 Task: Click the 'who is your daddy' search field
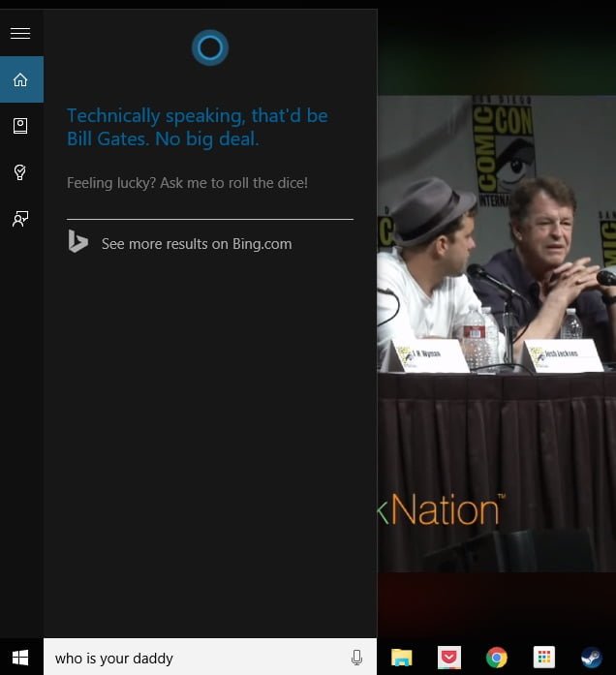click(194, 659)
